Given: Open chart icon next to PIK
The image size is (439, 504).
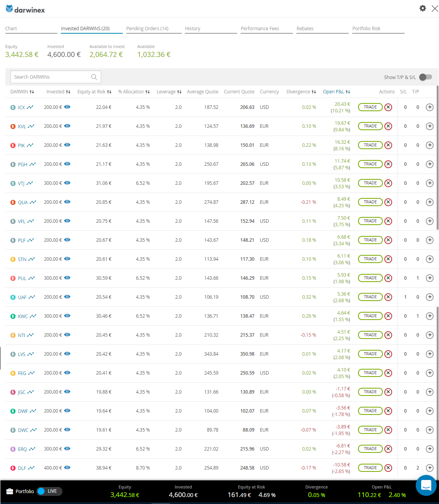Looking at the screenshot, I should coord(30,145).
